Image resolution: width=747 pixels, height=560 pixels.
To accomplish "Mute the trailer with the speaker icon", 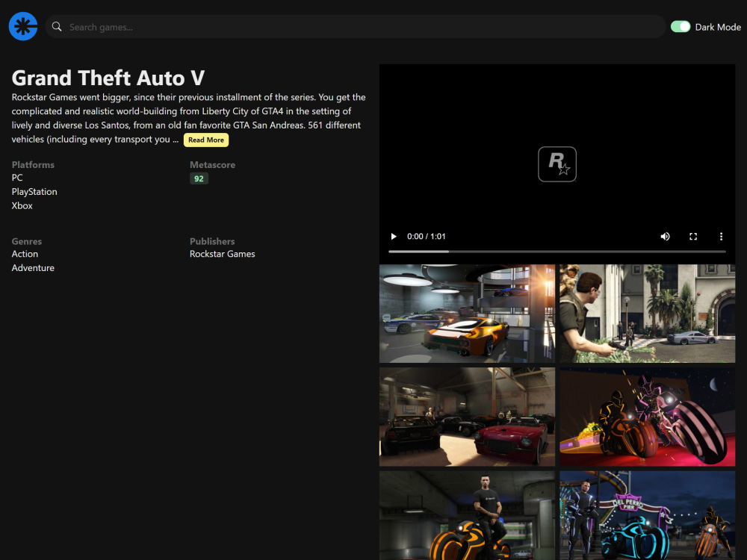I will [x=665, y=236].
